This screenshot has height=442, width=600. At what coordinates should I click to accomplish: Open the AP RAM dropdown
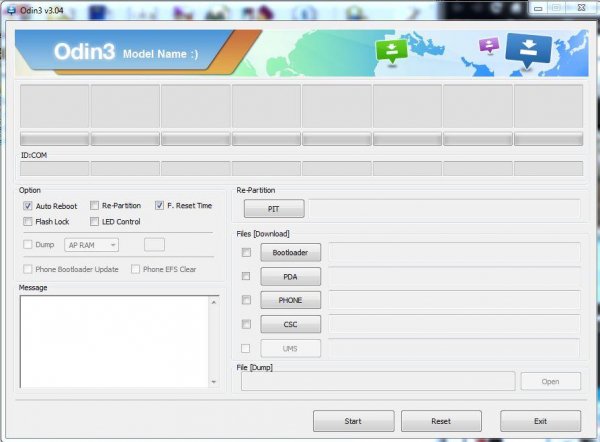click(x=91, y=245)
